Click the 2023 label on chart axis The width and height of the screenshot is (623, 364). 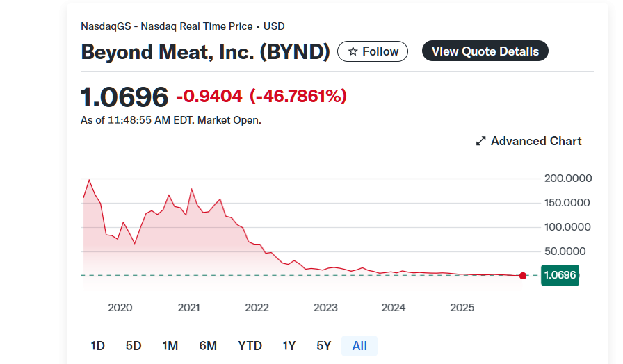[325, 308]
